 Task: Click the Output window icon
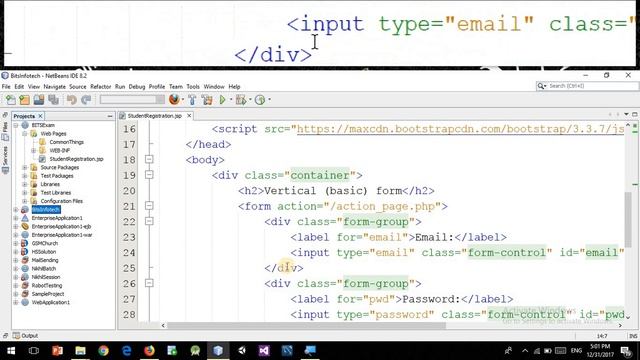click(16, 336)
